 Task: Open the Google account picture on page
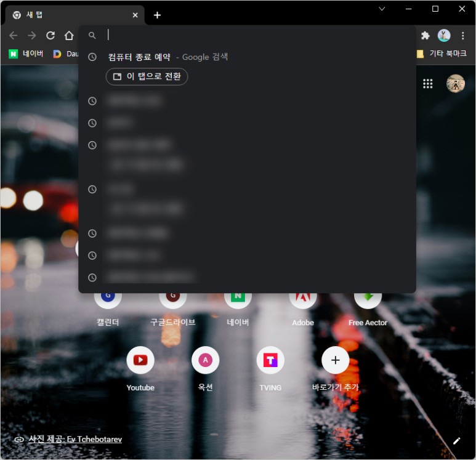click(455, 84)
